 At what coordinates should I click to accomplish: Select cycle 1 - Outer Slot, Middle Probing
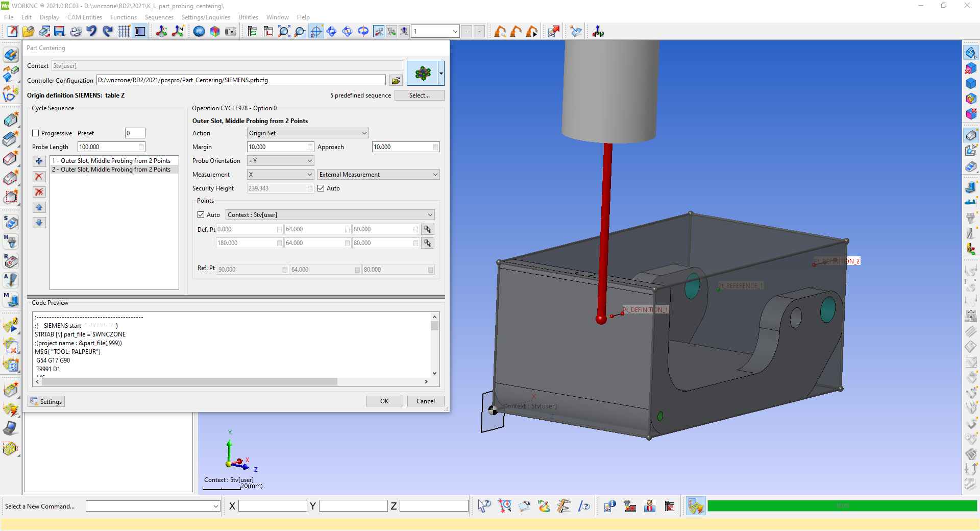114,161
